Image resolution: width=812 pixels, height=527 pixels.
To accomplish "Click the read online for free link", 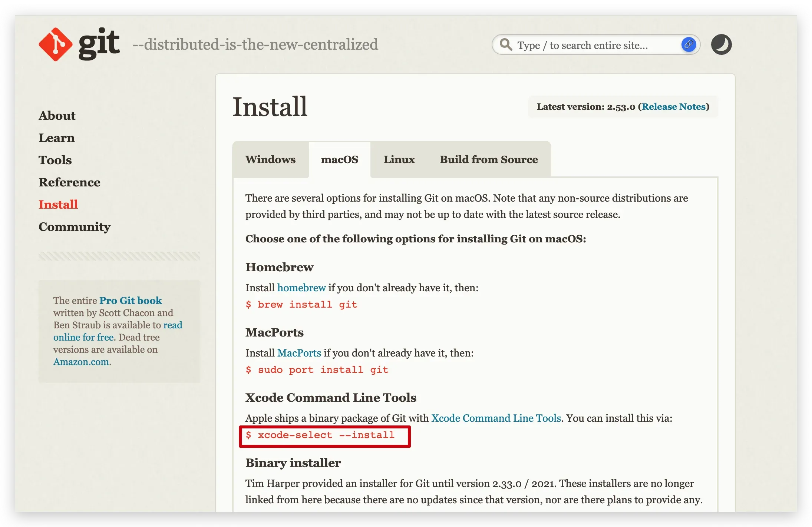I will pos(118,331).
